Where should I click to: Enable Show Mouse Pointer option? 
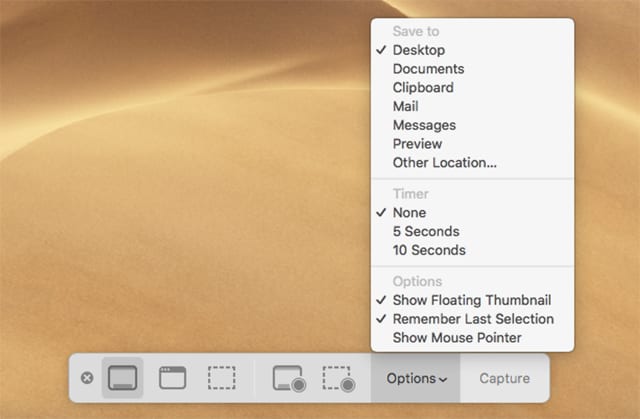coord(456,338)
